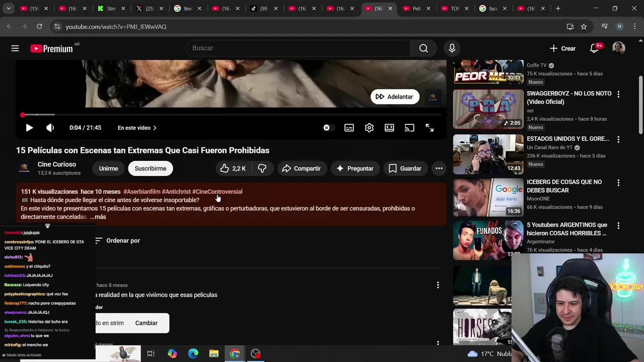The height and width of the screenshot is (362, 644).
Task: Switch to the 'TOP' YouTube tab
Action: tap(454, 9)
